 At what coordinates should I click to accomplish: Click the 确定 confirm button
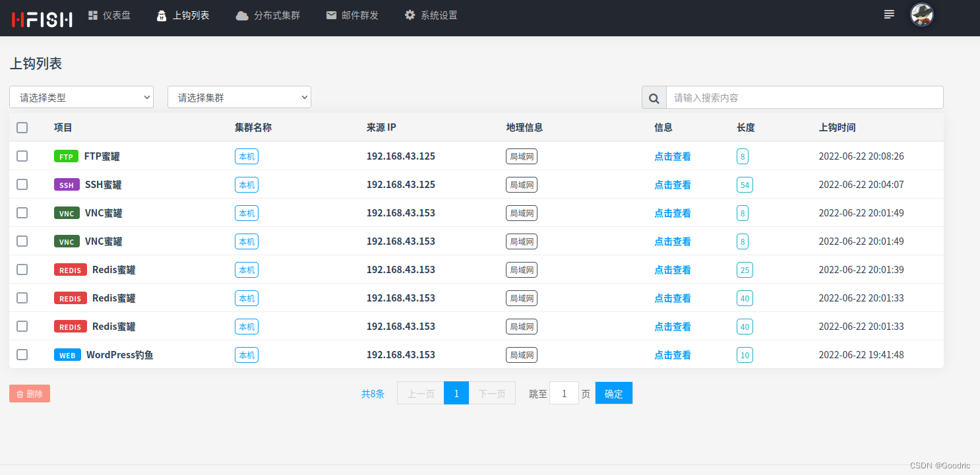[614, 393]
